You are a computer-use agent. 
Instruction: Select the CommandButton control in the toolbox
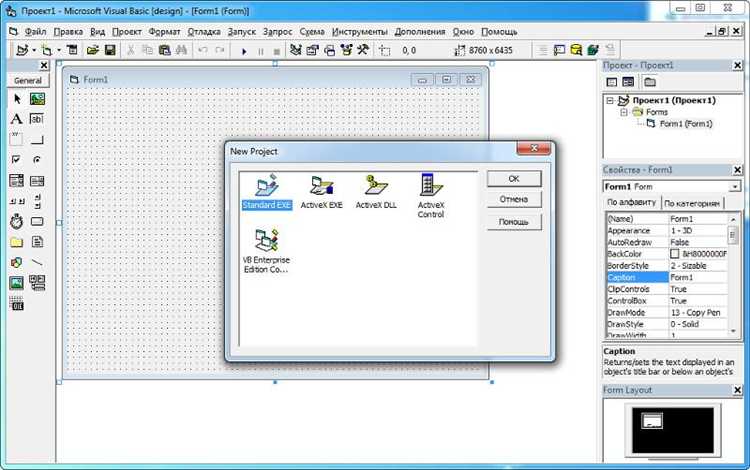pos(37,139)
